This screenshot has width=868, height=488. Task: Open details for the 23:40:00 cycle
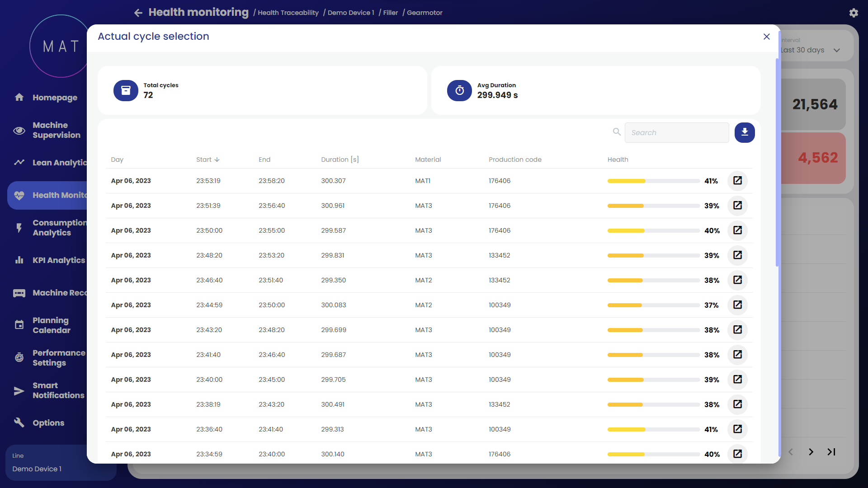point(737,380)
